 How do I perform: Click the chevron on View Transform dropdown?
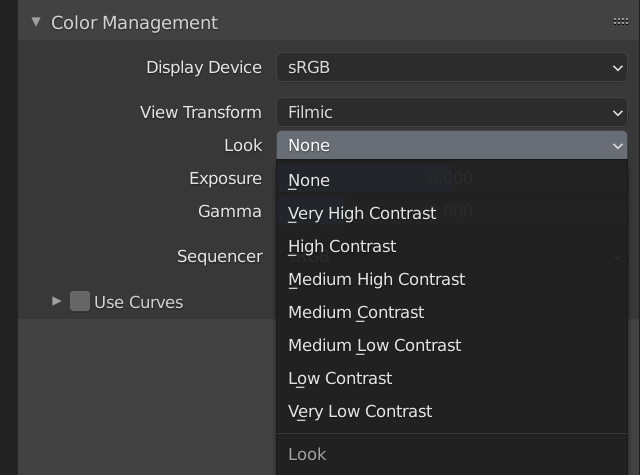(x=617, y=112)
